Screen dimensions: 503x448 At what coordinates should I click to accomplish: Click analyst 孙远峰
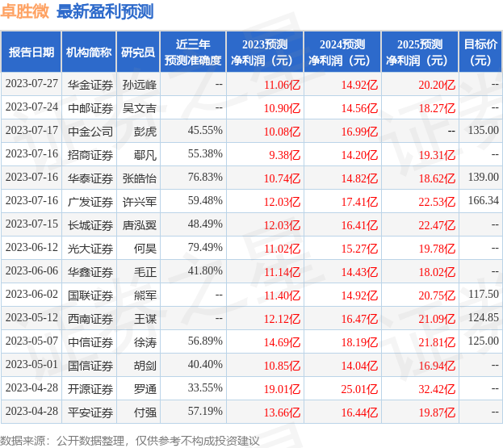click(x=140, y=85)
